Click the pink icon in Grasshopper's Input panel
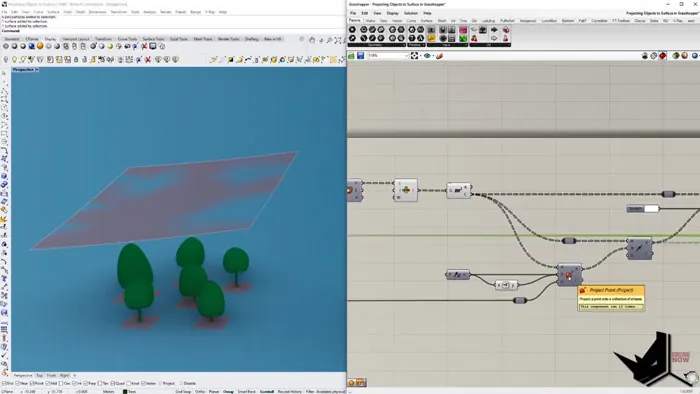This screenshot has width=700, height=394. (x=463, y=29)
